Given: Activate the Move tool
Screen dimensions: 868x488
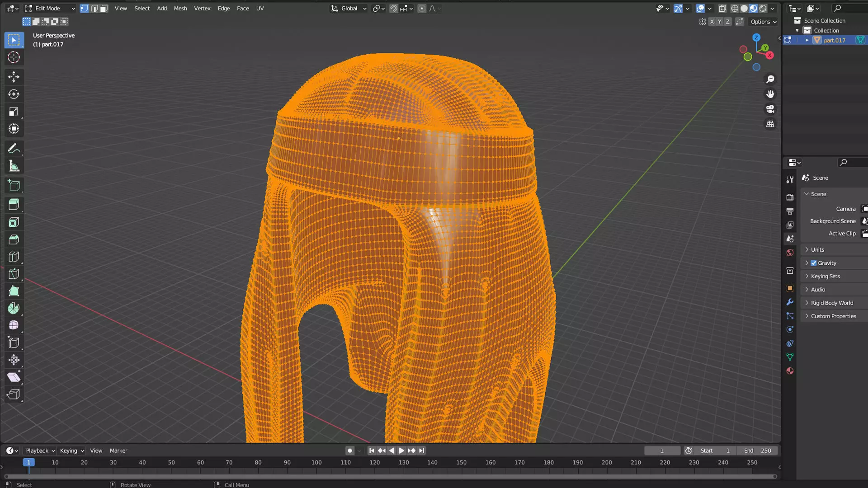Looking at the screenshot, I should 14,76.
